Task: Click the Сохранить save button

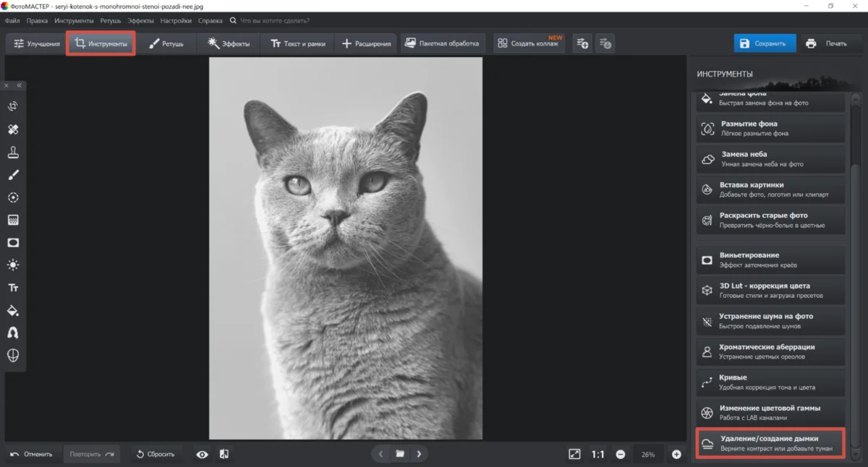Action: point(765,43)
